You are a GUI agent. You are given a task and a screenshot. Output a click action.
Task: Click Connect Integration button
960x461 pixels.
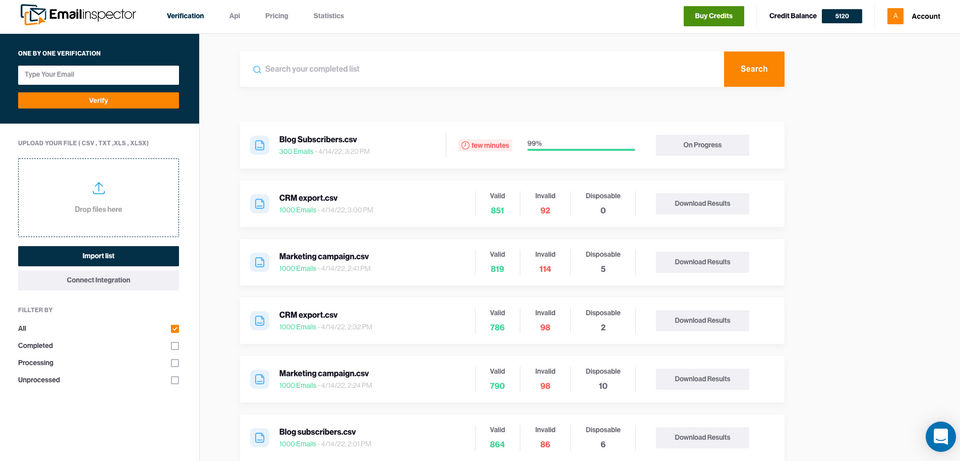click(98, 280)
